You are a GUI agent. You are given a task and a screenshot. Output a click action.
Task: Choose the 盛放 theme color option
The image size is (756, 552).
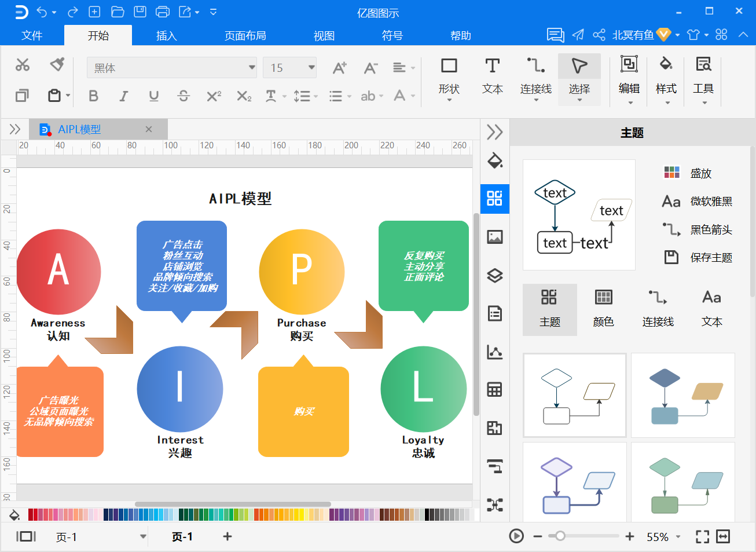tap(687, 173)
